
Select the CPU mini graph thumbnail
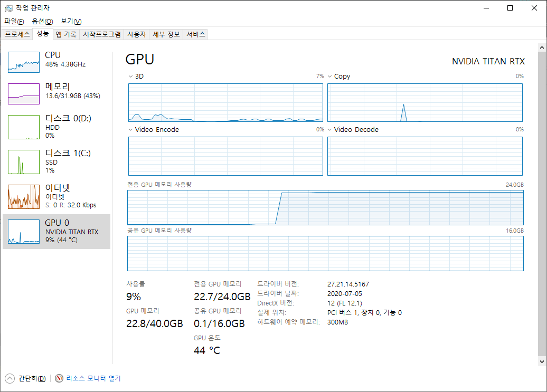click(x=24, y=62)
